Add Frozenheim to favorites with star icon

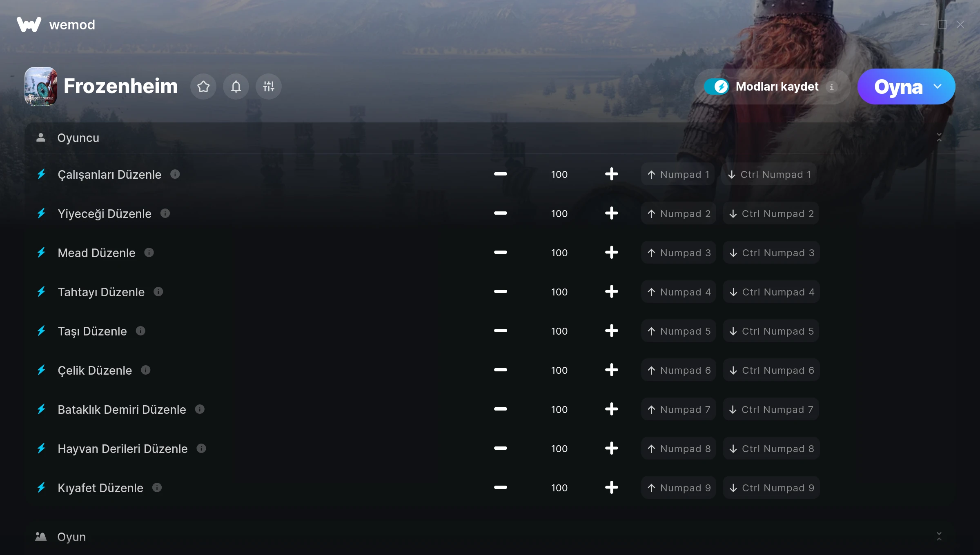(x=203, y=87)
